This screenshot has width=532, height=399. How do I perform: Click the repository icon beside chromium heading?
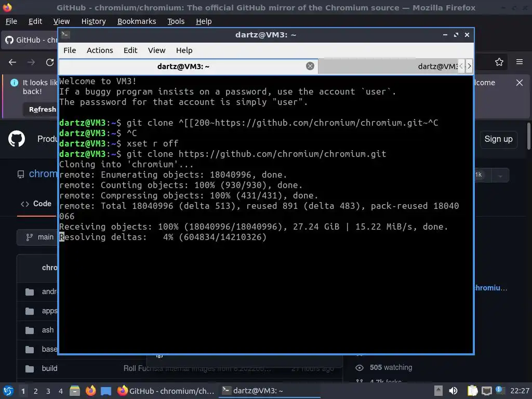click(x=21, y=175)
